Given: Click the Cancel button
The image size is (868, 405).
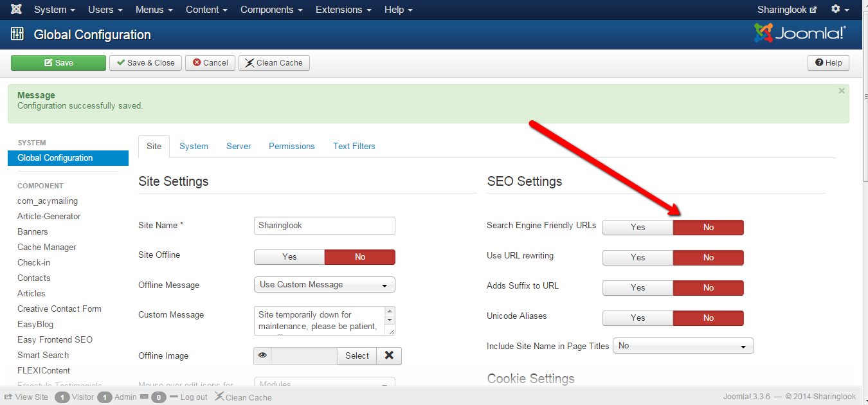Looking at the screenshot, I should [210, 63].
